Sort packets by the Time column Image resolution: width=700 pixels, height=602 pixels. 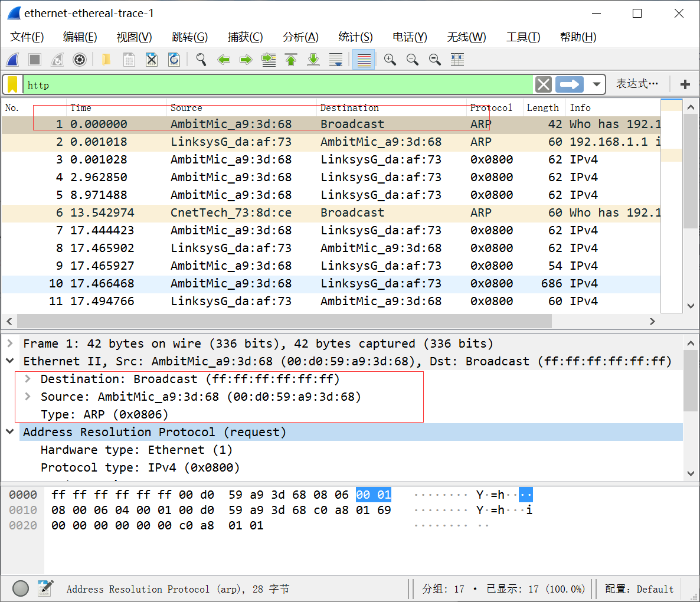[116, 107]
